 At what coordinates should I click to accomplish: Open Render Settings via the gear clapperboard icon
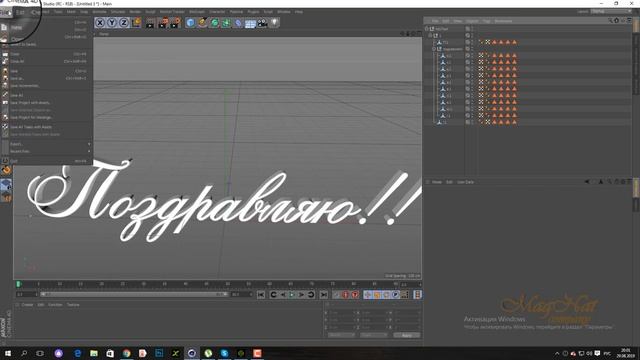point(175,23)
